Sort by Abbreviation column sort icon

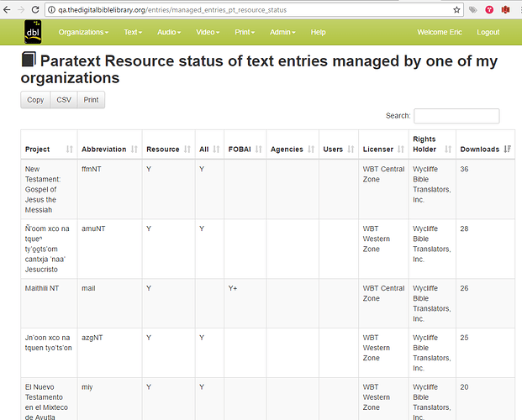coord(134,149)
